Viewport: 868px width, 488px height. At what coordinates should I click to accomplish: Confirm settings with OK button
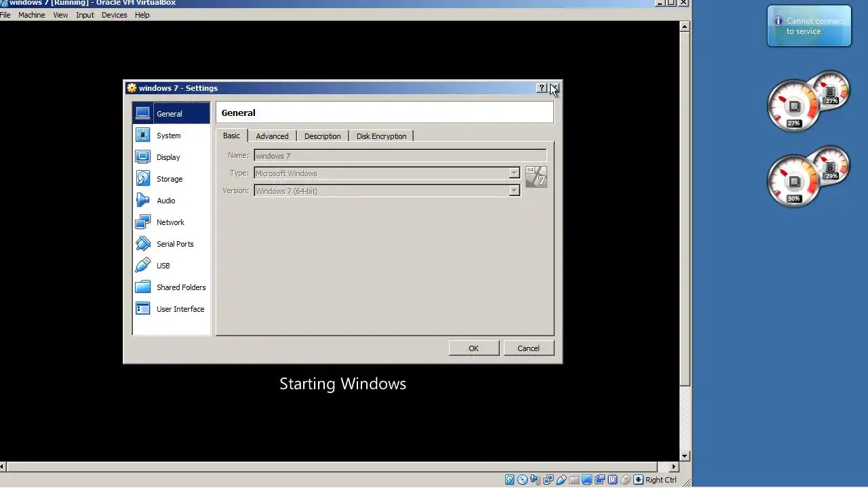[x=473, y=348]
